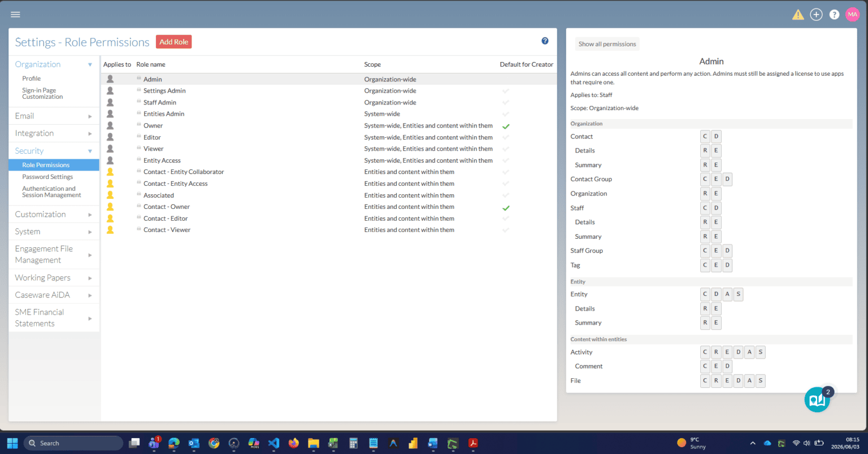Open Visual Studio Code from the taskbar
The width and height of the screenshot is (868, 454).
tap(274, 443)
